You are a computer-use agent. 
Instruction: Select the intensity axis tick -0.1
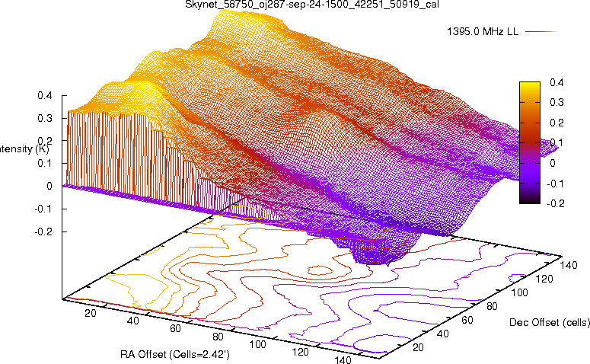click(43, 209)
